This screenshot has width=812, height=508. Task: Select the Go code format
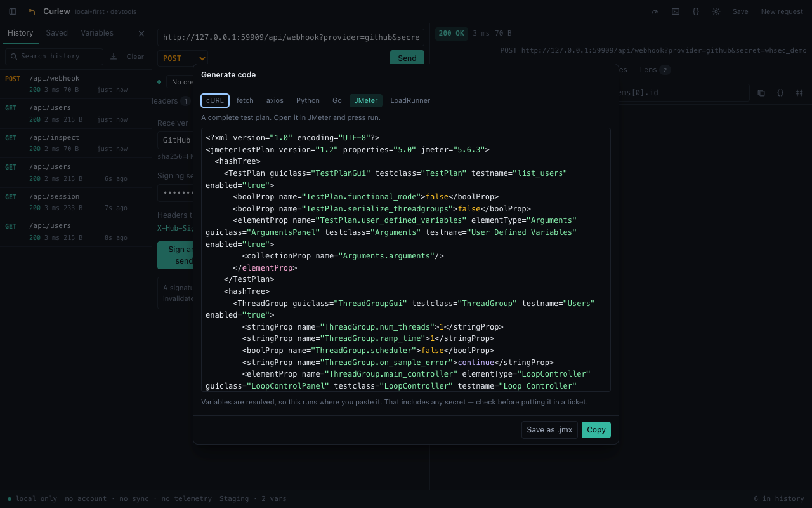pos(337,100)
